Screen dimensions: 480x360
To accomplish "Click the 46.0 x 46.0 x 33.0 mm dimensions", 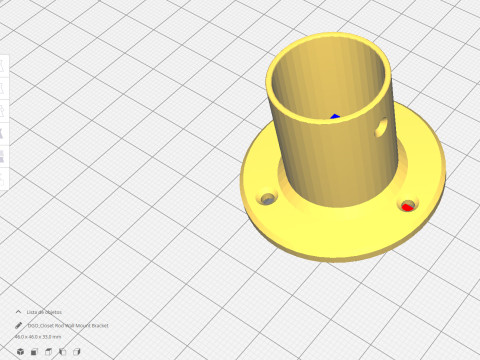I will 38,337.
